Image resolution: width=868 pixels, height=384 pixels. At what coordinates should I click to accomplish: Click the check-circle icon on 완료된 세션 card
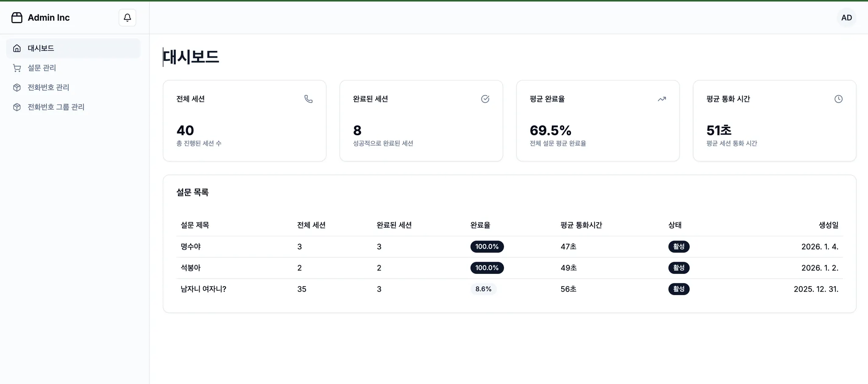[x=485, y=99]
